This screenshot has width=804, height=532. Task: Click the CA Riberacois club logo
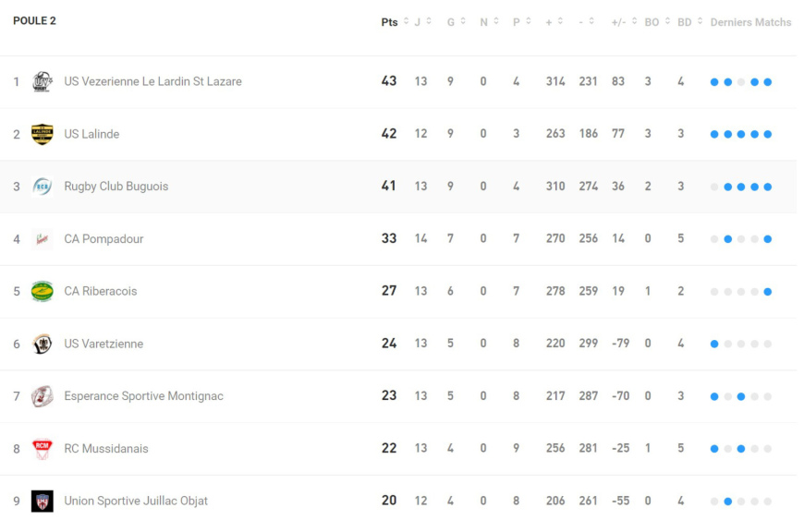[x=42, y=291]
